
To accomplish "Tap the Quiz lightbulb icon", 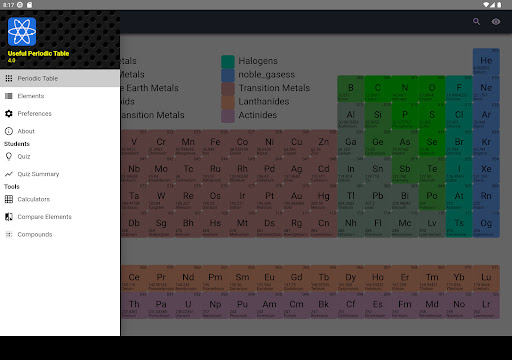I will [9, 156].
